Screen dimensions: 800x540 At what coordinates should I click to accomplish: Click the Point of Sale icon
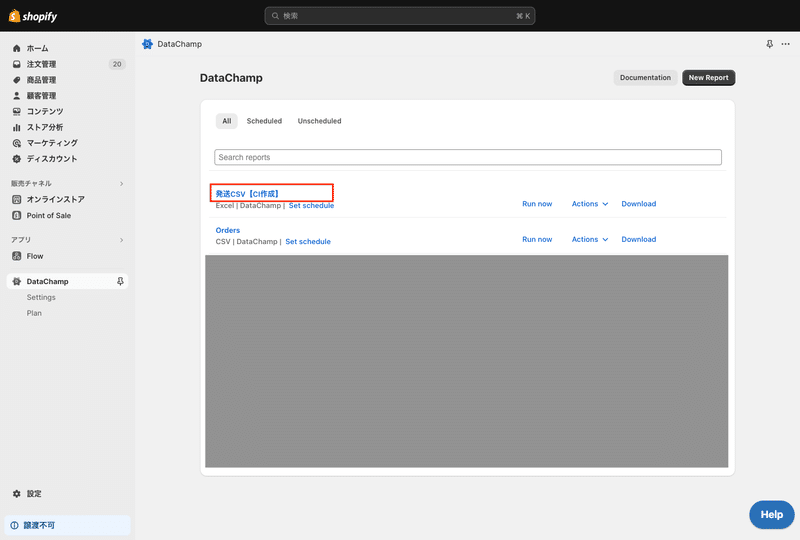[16, 215]
